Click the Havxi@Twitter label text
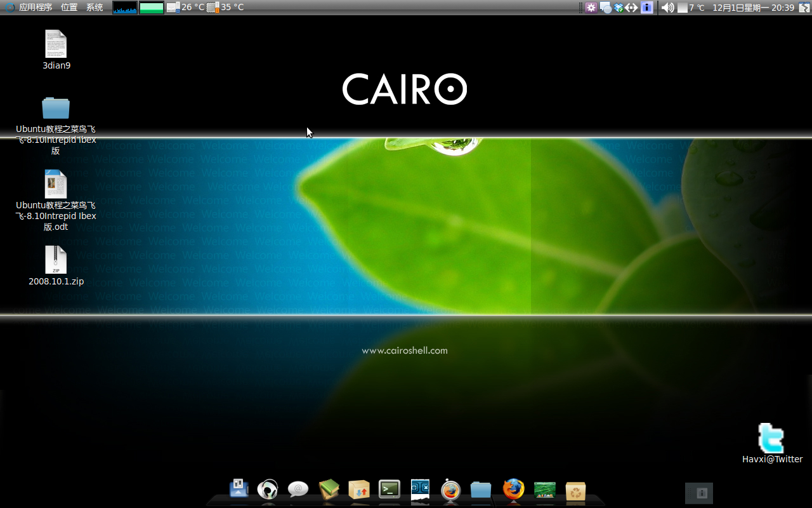The image size is (812, 508). [773, 459]
